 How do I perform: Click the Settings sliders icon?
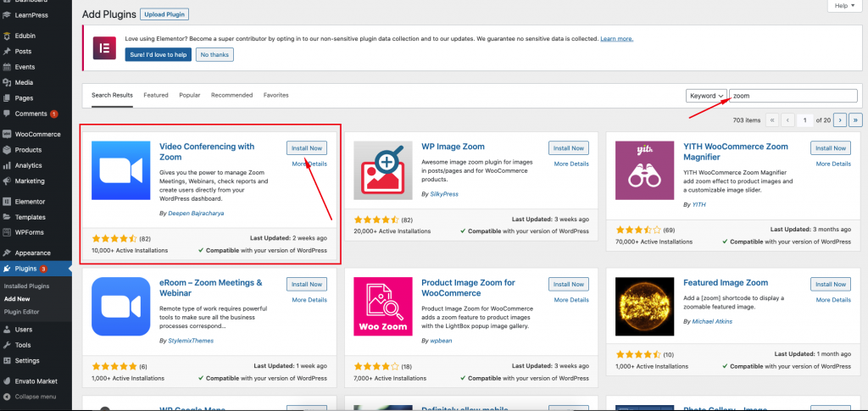click(7, 361)
